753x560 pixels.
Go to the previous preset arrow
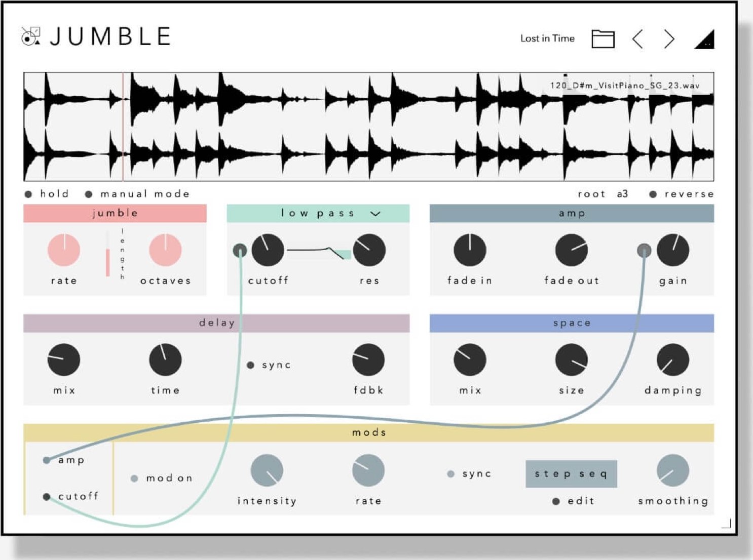coord(637,39)
